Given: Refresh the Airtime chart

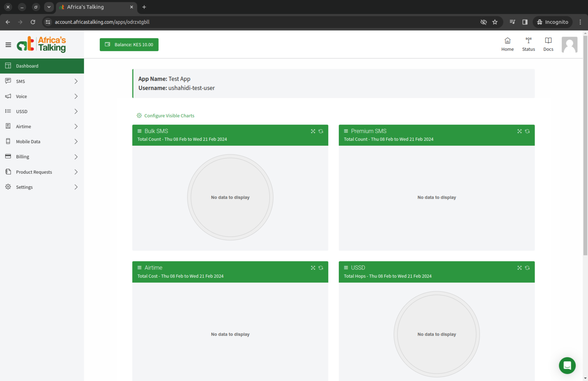Looking at the screenshot, I should [x=320, y=268].
